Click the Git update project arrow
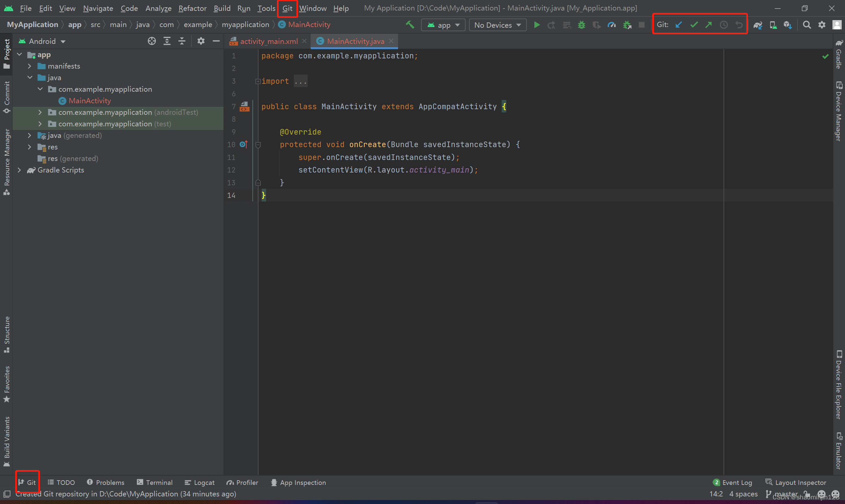845x504 pixels. coord(679,25)
